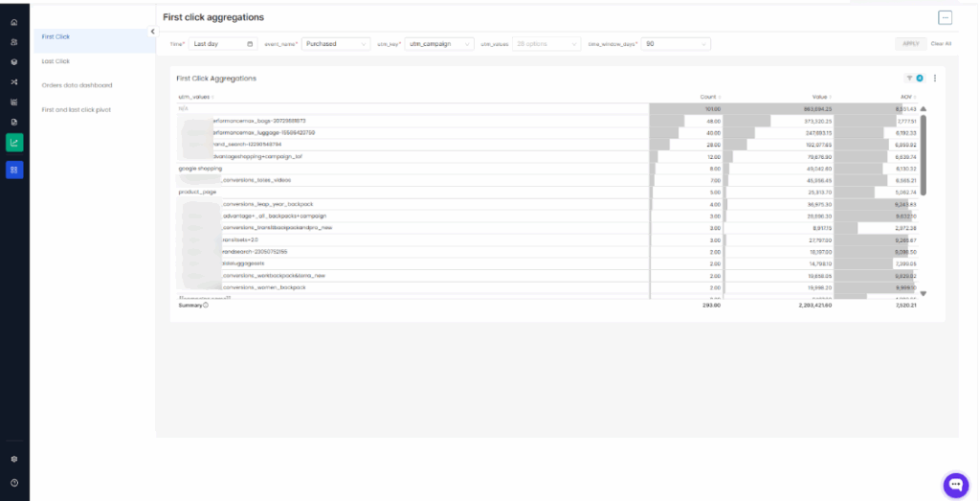Select the conversions_leap_year_backpack row
The height and width of the screenshot is (501, 980).
[x=547, y=204]
